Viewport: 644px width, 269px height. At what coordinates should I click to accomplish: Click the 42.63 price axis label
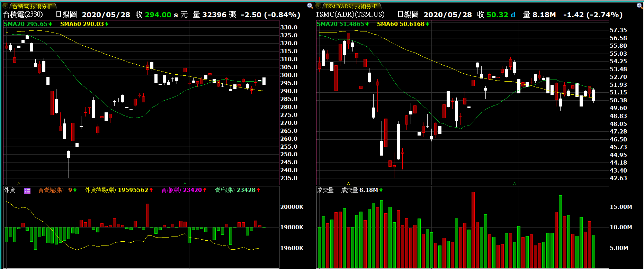(x=618, y=178)
